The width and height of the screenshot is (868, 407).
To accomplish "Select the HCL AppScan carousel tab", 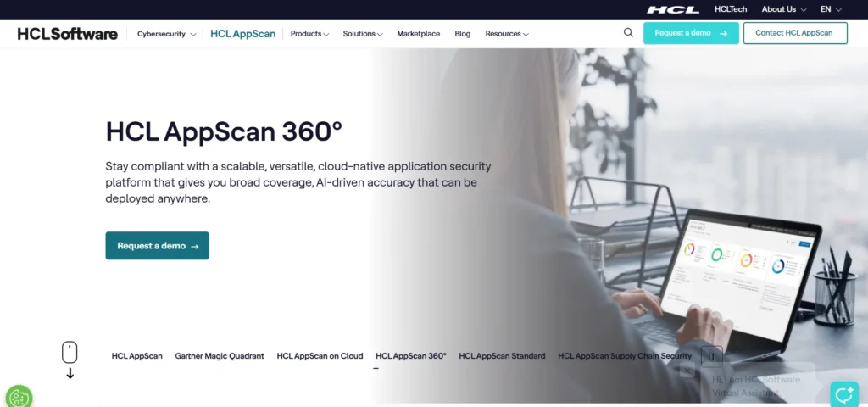I will pos(136,356).
